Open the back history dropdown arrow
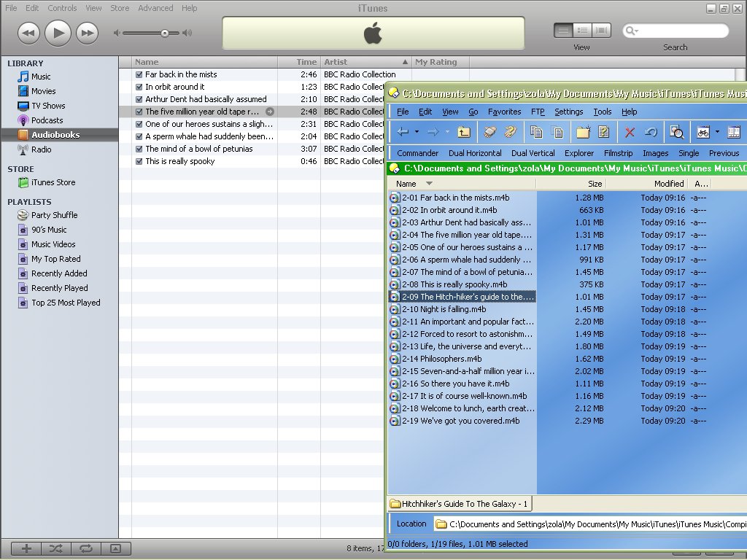 [x=417, y=132]
